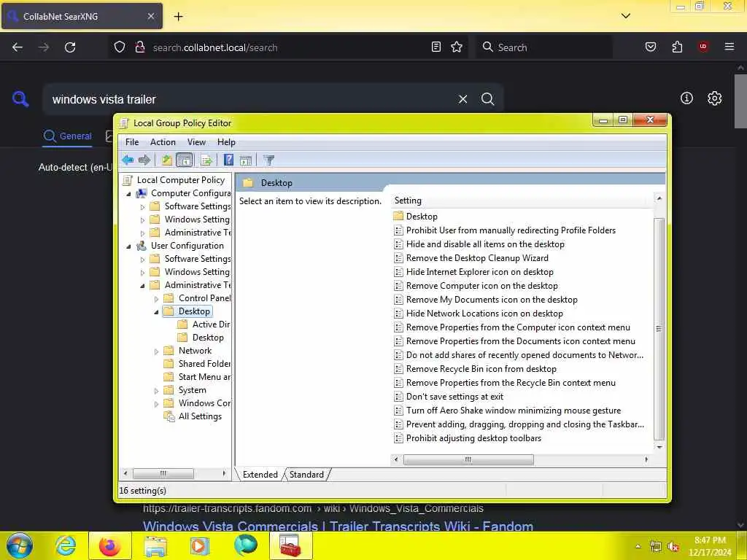Image resolution: width=747 pixels, height=560 pixels.
Task: Select 'Hide Internet Explorer icon on desktop'
Action: point(474,271)
